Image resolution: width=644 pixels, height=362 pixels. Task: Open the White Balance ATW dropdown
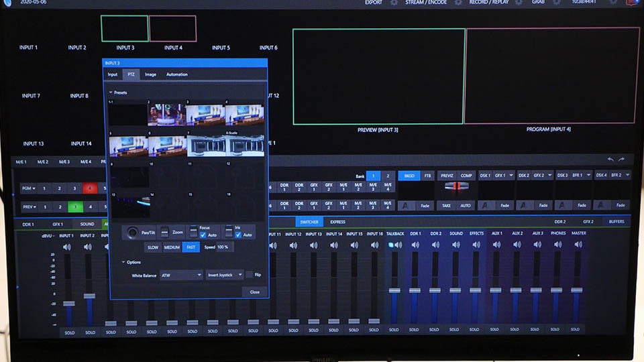(181, 275)
